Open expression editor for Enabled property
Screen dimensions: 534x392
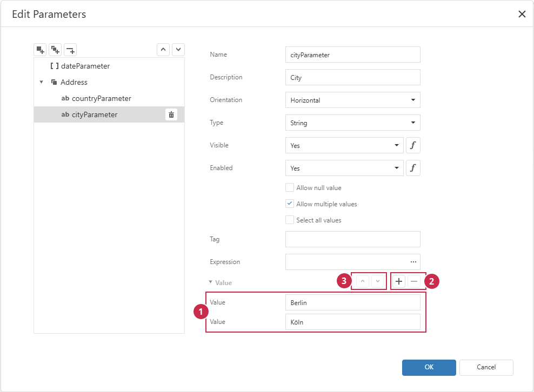(413, 168)
